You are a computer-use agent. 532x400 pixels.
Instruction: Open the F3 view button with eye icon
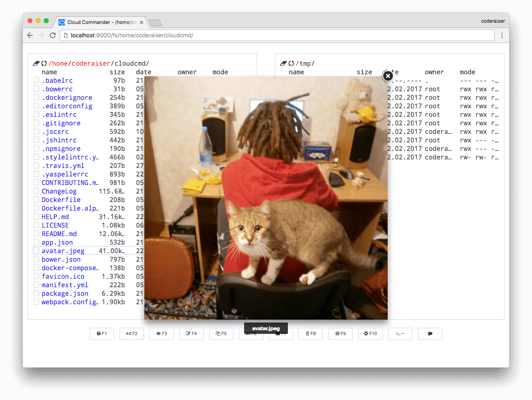click(x=161, y=333)
